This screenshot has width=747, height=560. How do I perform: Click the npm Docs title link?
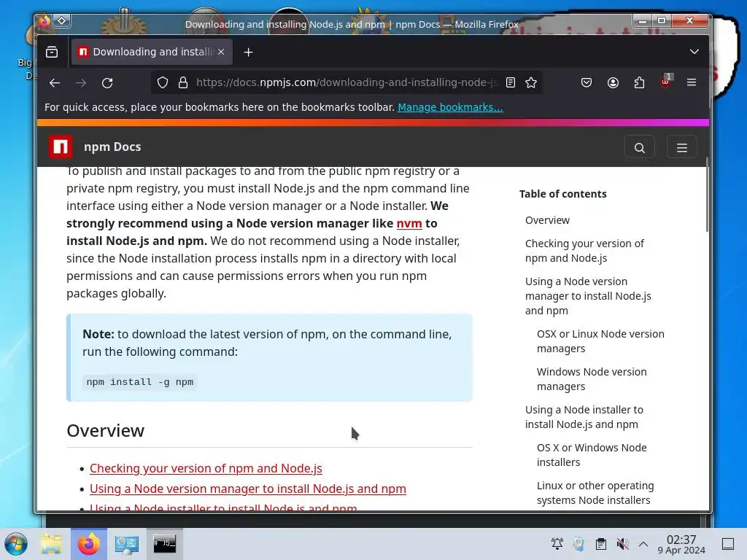(112, 147)
